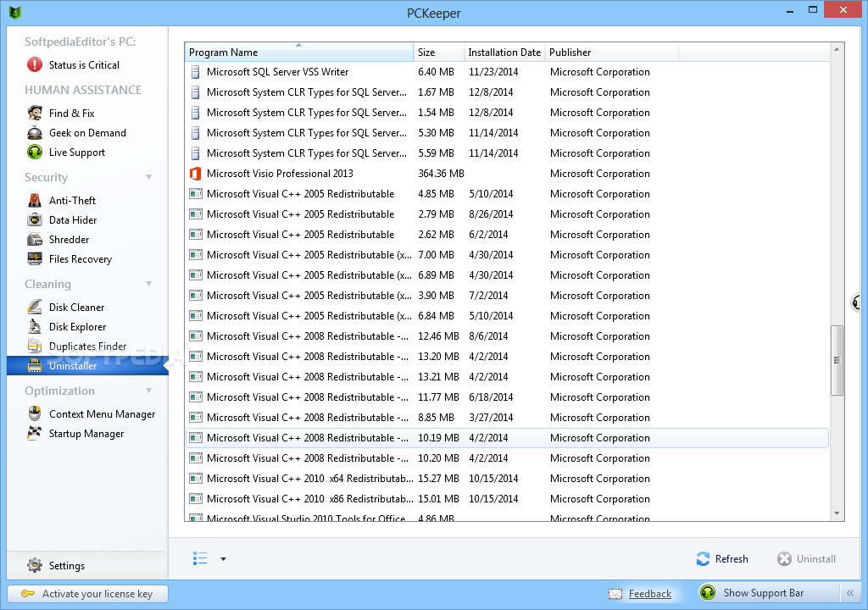Open Anti-Theft tool icon

[x=35, y=201]
